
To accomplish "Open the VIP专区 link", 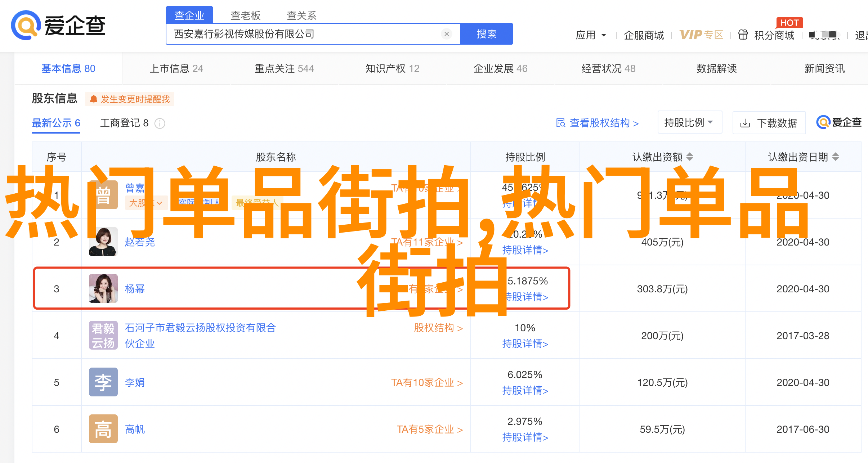I will point(702,35).
